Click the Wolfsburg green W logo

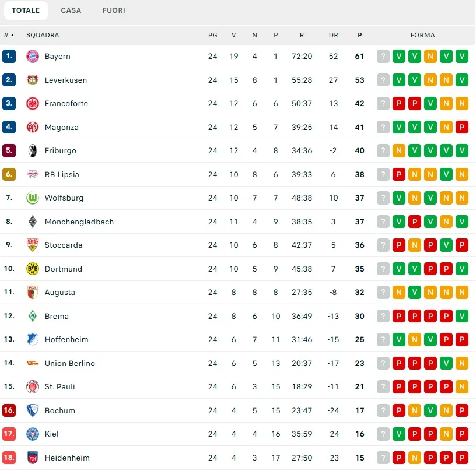point(32,198)
